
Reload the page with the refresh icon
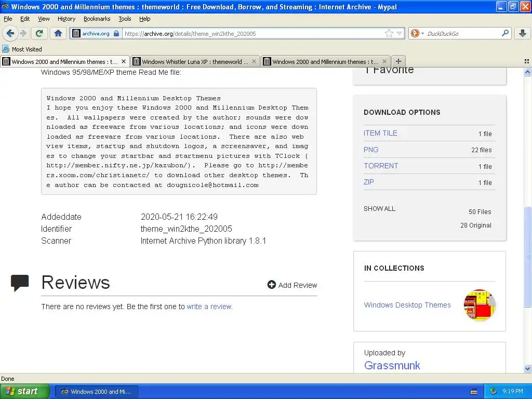(x=39, y=33)
